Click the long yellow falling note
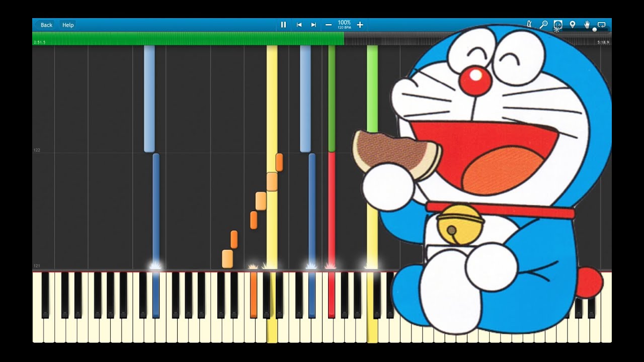The height and width of the screenshot is (362, 644). pyautogui.click(x=272, y=157)
